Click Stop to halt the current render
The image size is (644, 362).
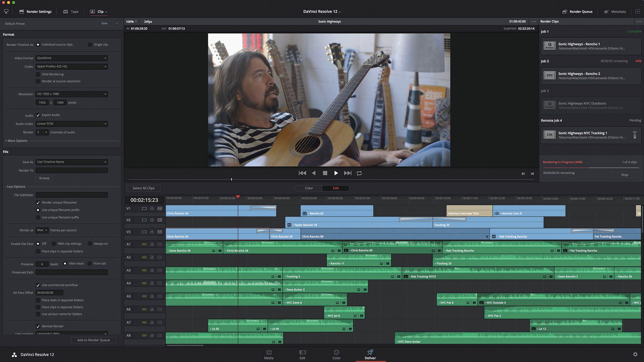coord(624,175)
